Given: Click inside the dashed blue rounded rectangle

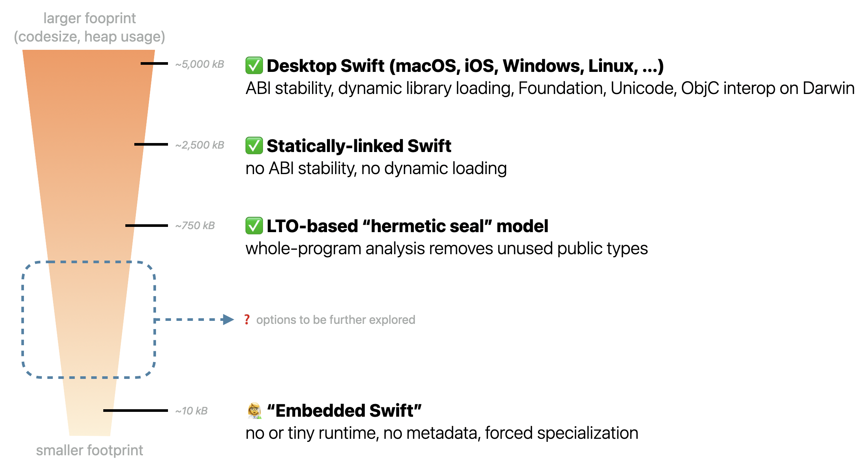Looking at the screenshot, I should pyautogui.click(x=89, y=319).
